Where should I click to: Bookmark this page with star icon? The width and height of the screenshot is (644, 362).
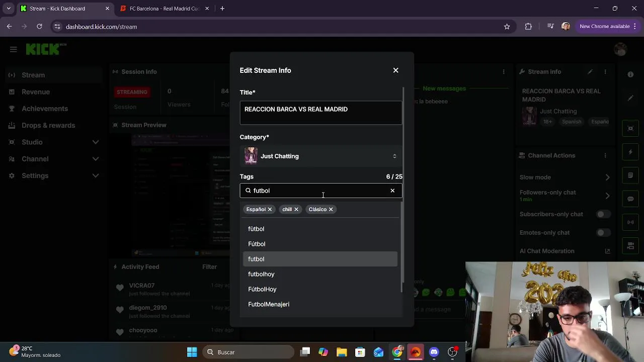click(x=507, y=27)
